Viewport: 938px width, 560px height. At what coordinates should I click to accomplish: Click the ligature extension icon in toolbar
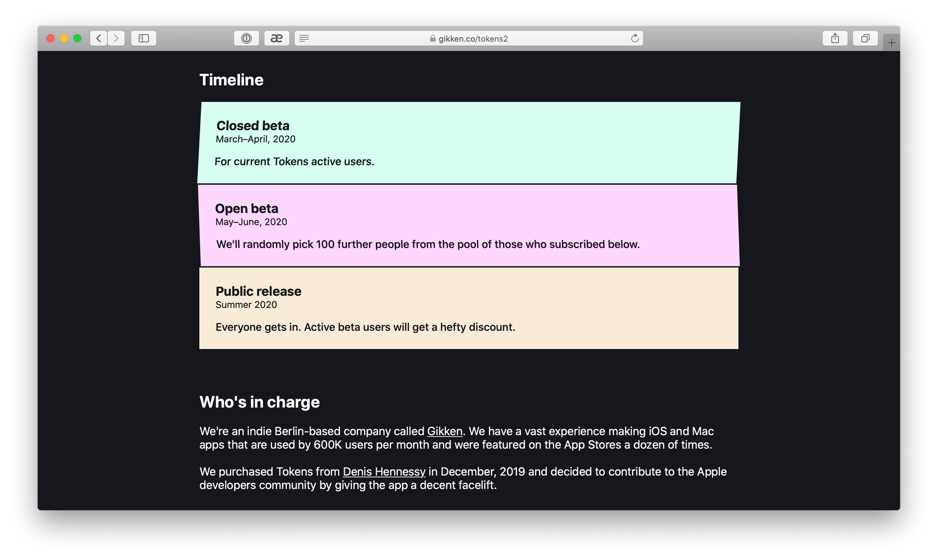click(x=277, y=38)
